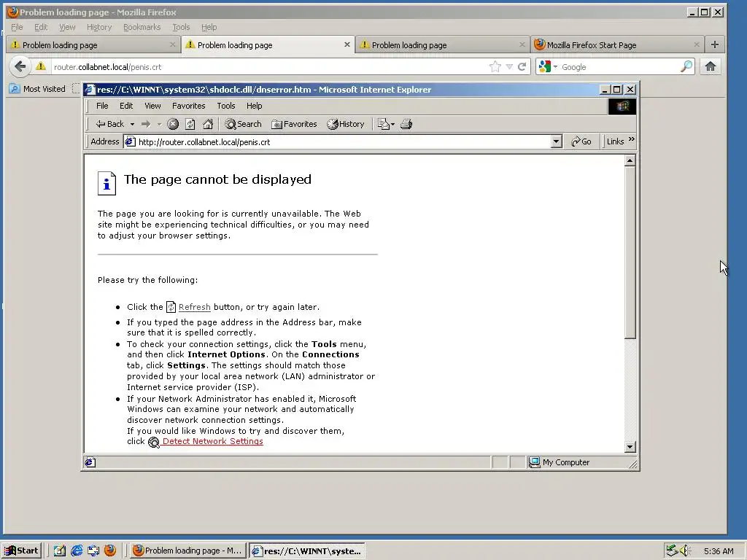This screenshot has width=747, height=560.
Task: Click the IE Stop loading icon
Action: pos(173,124)
